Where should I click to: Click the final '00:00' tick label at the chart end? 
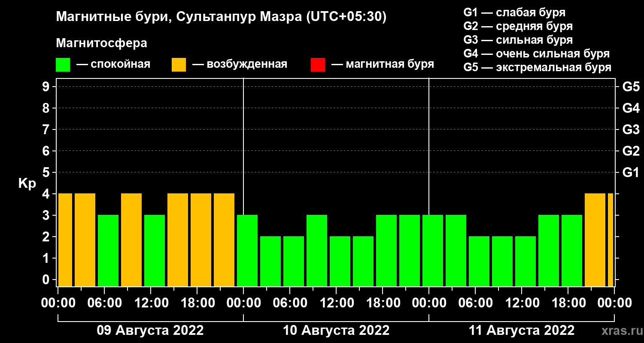point(614,303)
